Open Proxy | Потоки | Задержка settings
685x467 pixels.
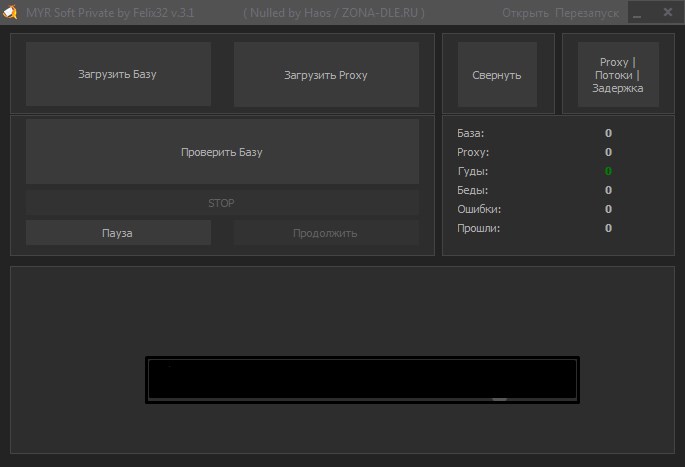point(618,75)
